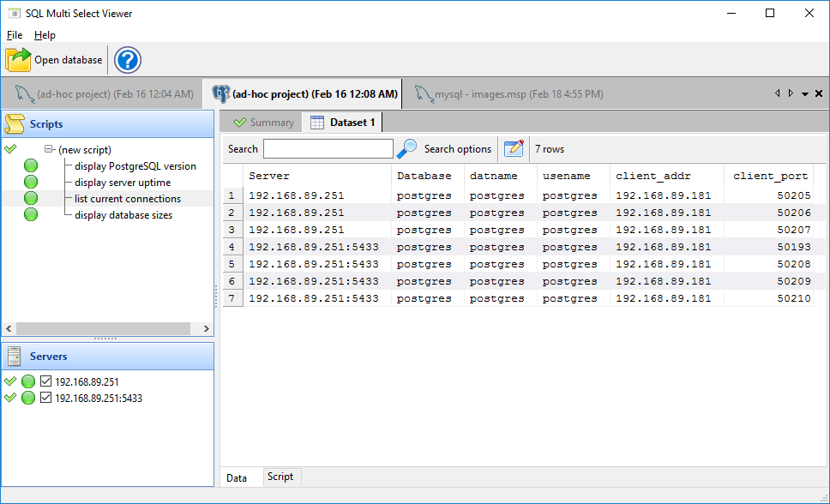Click the Scripts panel scroll icon

coord(15,124)
